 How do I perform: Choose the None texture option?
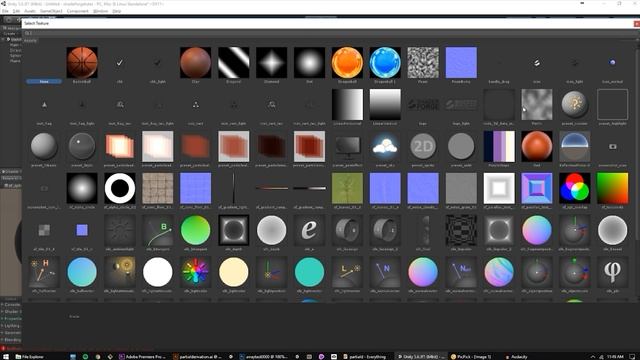pyautogui.click(x=44, y=81)
